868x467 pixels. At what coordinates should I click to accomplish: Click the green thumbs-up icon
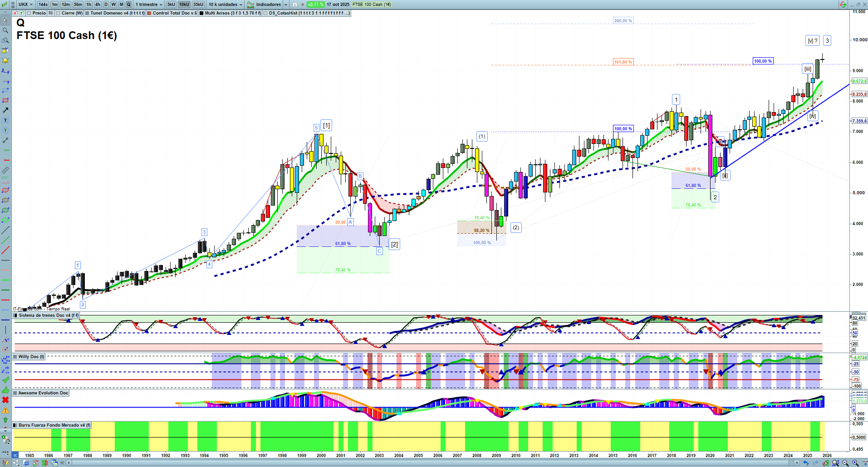pos(5,390)
